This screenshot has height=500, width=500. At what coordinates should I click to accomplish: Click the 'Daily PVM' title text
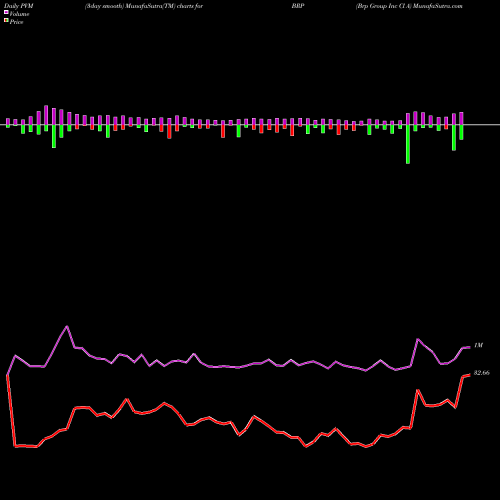[x=19, y=6]
